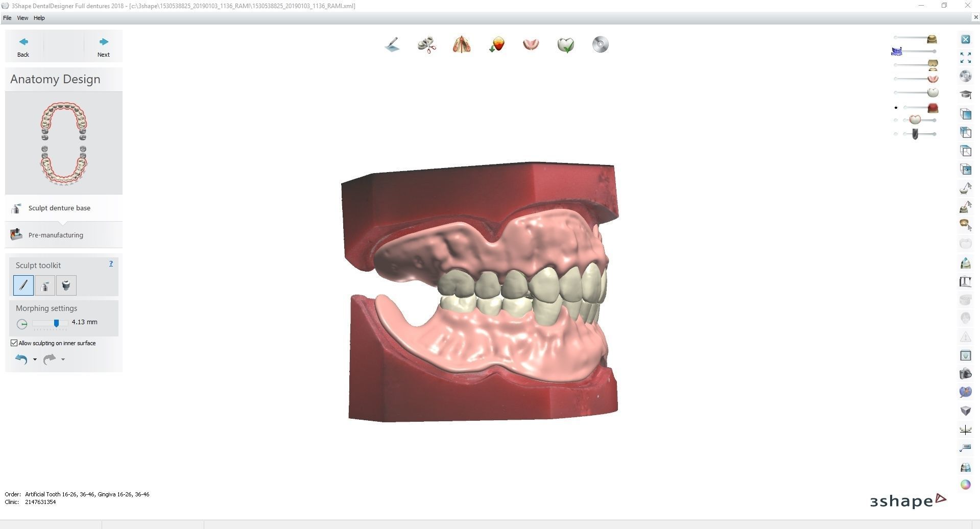Click the cube back-face view icon
980x529 pixels.
point(966,132)
